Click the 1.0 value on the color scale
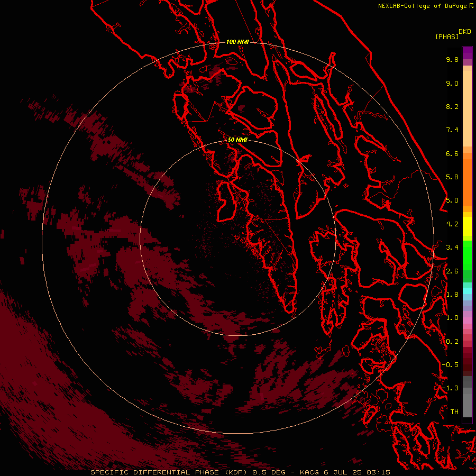The width and height of the screenshot is (476, 476). (x=452, y=318)
